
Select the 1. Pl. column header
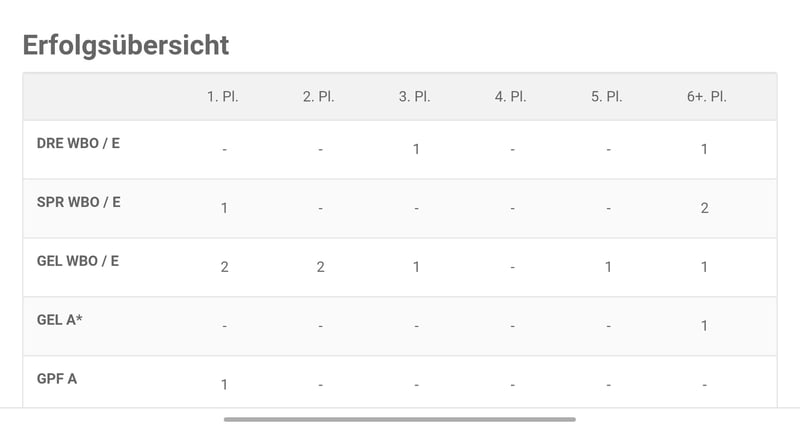(x=223, y=96)
